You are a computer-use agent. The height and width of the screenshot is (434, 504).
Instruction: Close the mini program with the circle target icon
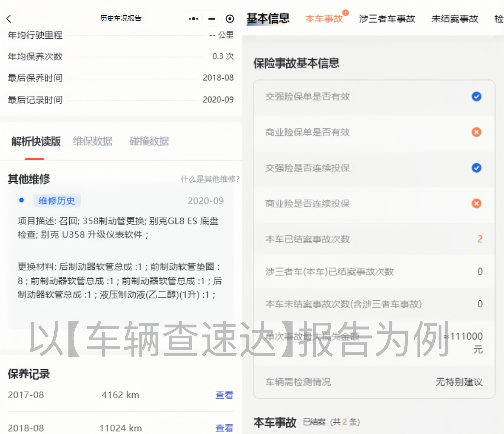click(230, 19)
